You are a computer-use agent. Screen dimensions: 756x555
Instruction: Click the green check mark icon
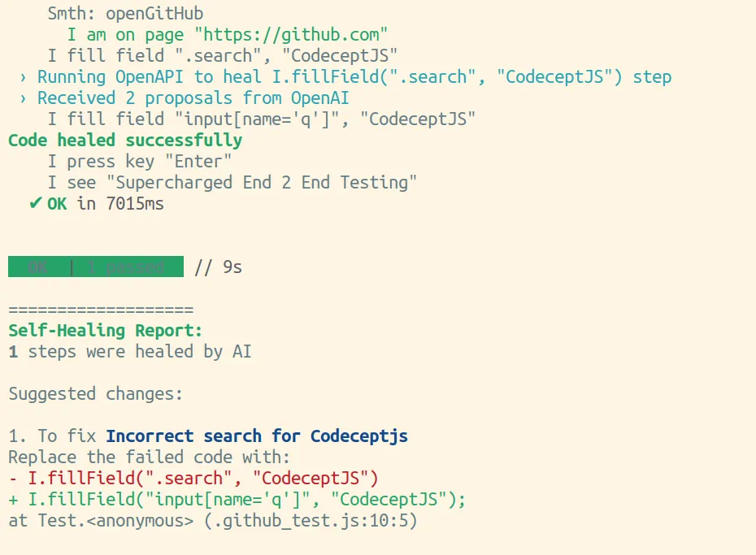(35, 203)
